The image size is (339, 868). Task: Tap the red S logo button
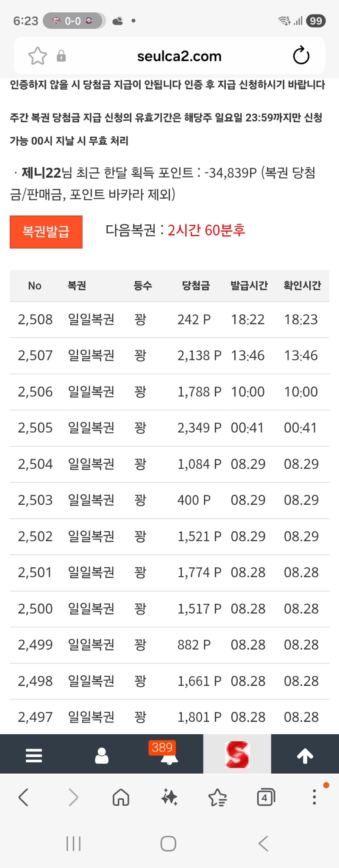coord(237,755)
